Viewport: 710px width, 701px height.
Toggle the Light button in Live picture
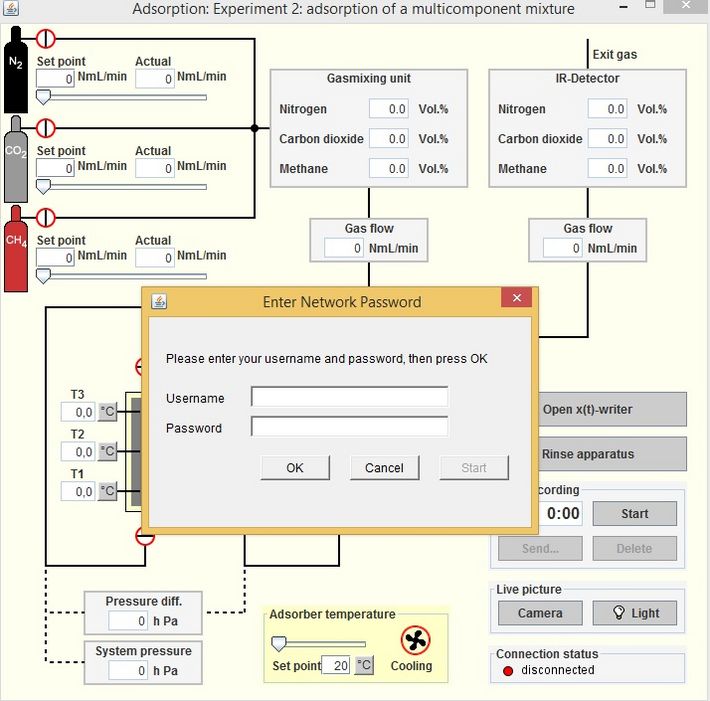634,613
